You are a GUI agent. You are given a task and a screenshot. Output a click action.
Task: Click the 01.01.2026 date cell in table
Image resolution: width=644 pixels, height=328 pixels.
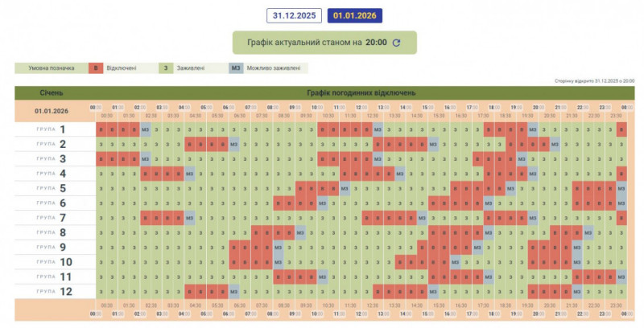pyautogui.click(x=51, y=110)
